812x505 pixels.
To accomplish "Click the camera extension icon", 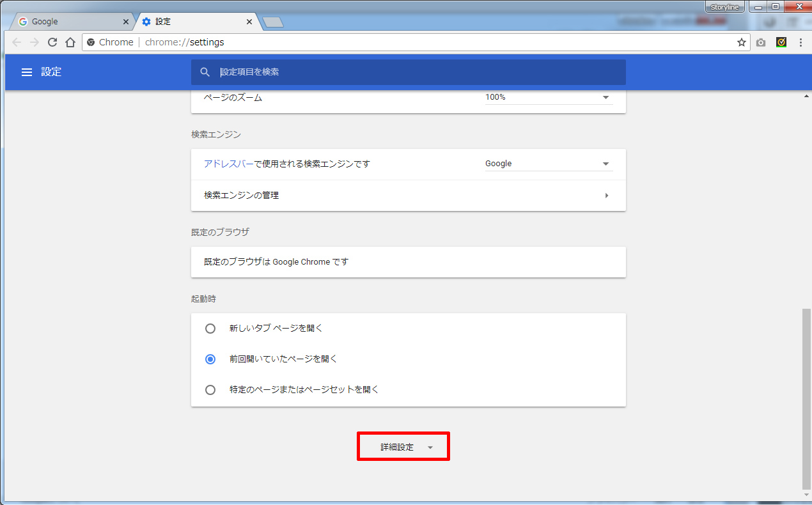I will (x=761, y=42).
